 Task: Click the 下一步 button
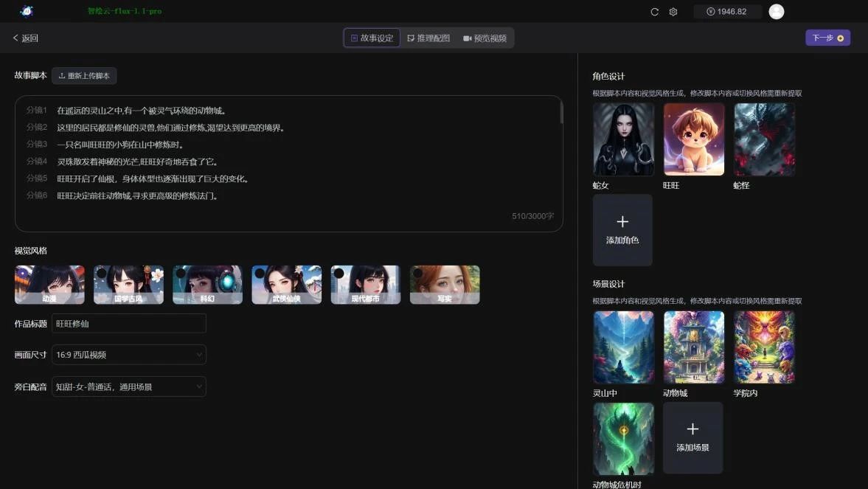[827, 38]
